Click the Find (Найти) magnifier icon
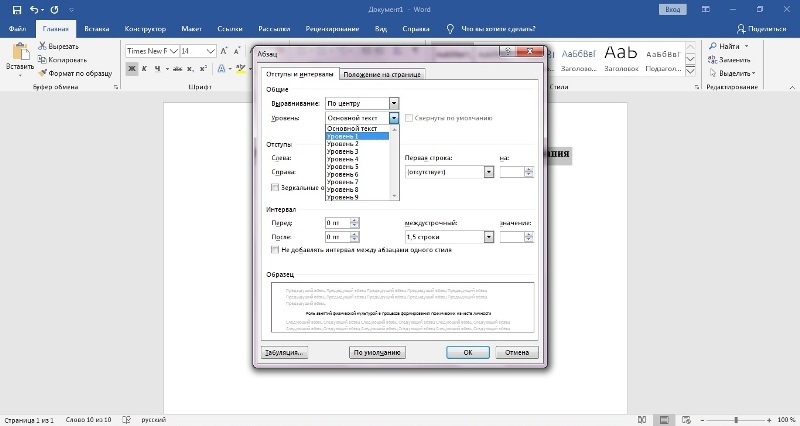The image size is (800, 426). pos(713,46)
